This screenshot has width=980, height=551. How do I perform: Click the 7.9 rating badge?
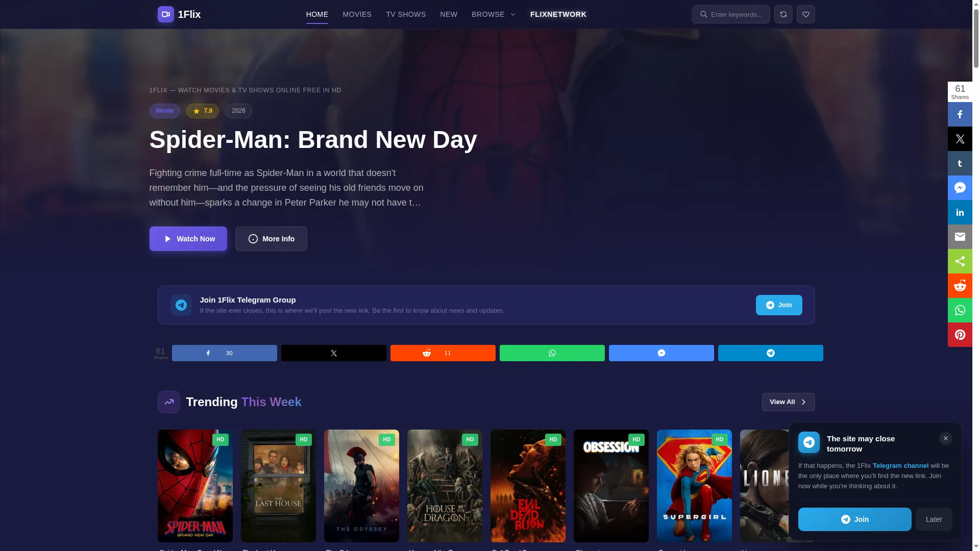click(203, 111)
